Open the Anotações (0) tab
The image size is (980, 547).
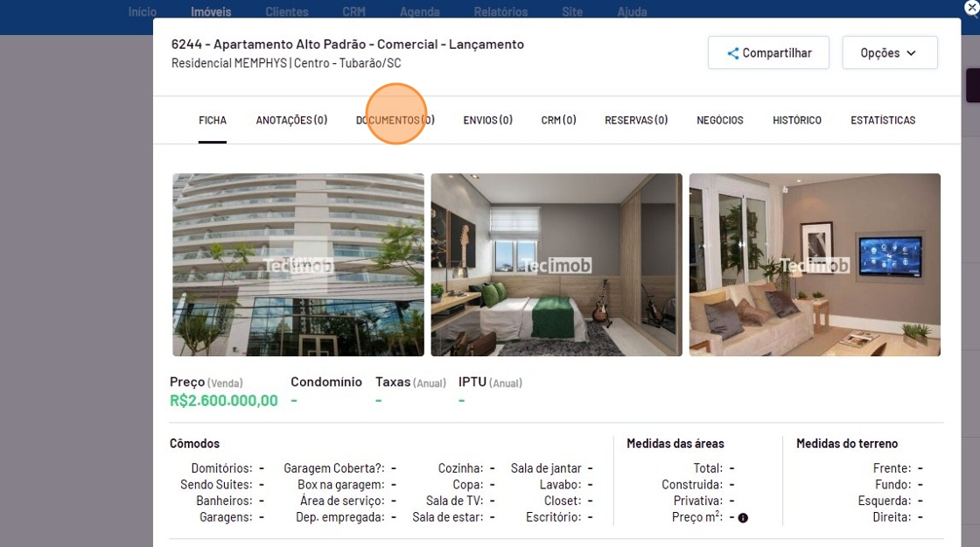291,120
